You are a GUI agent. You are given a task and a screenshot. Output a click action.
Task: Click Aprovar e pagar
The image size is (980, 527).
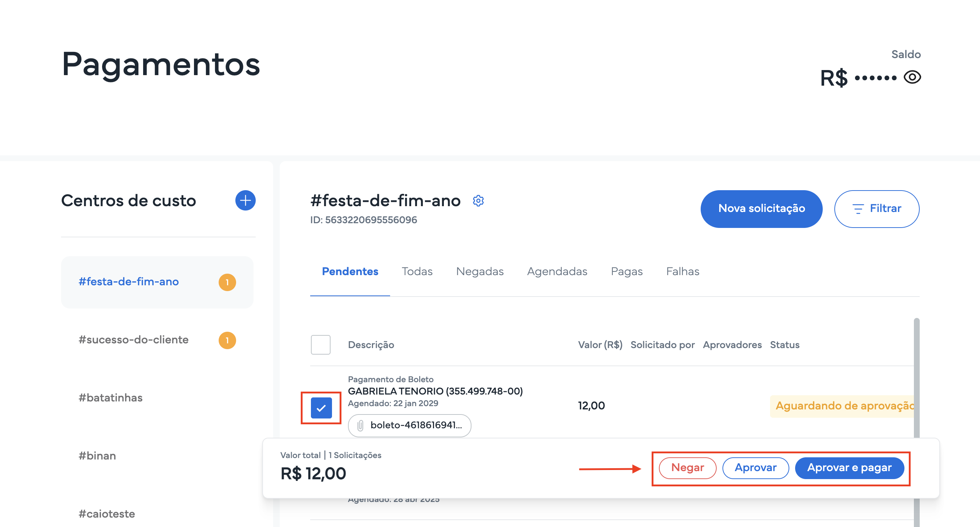[x=849, y=468]
